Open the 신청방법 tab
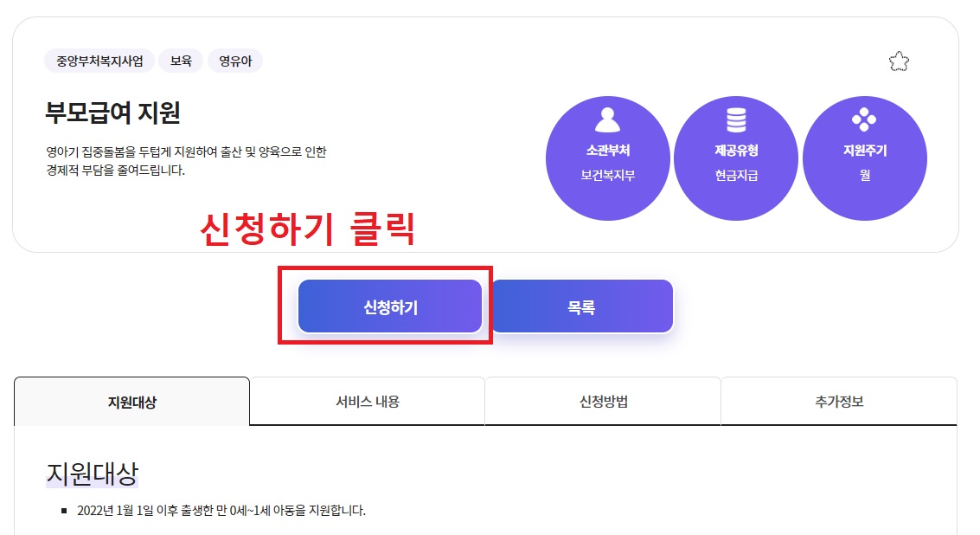The height and width of the screenshot is (535, 980). click(x=603, y=401)
